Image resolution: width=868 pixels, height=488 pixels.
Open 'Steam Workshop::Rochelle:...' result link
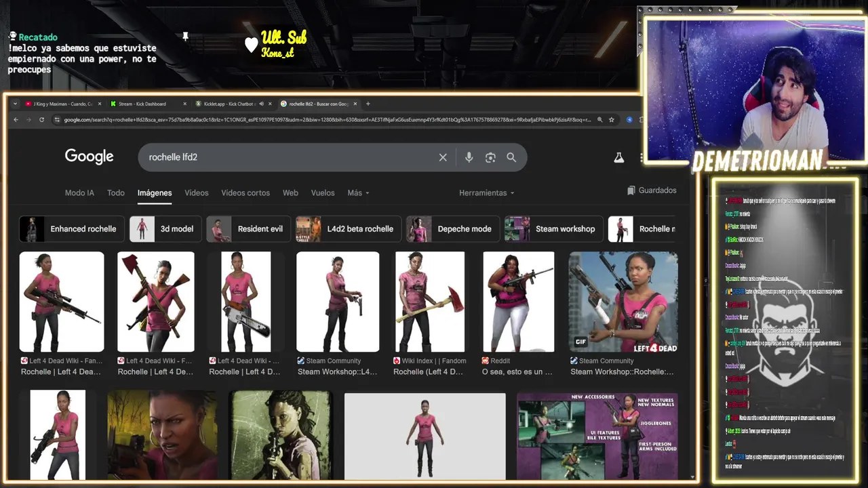click(622, 372)
